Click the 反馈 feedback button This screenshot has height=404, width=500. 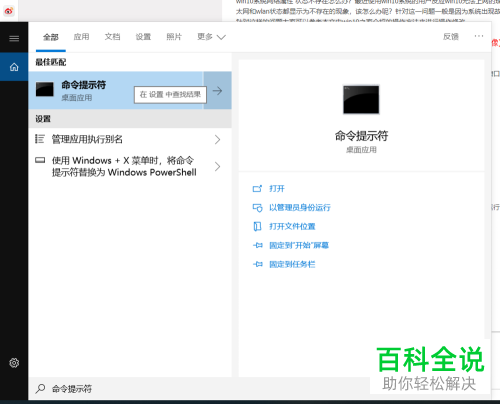click(x=451, y=36)
